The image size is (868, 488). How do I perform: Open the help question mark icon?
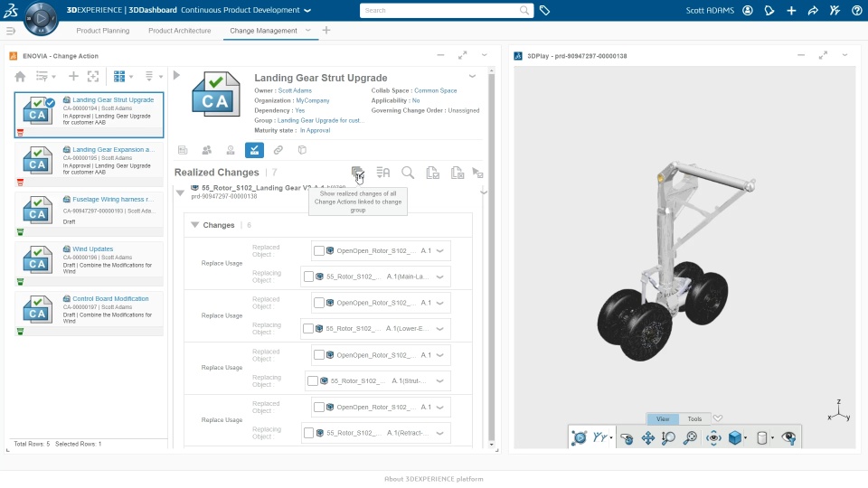[856, 11]
